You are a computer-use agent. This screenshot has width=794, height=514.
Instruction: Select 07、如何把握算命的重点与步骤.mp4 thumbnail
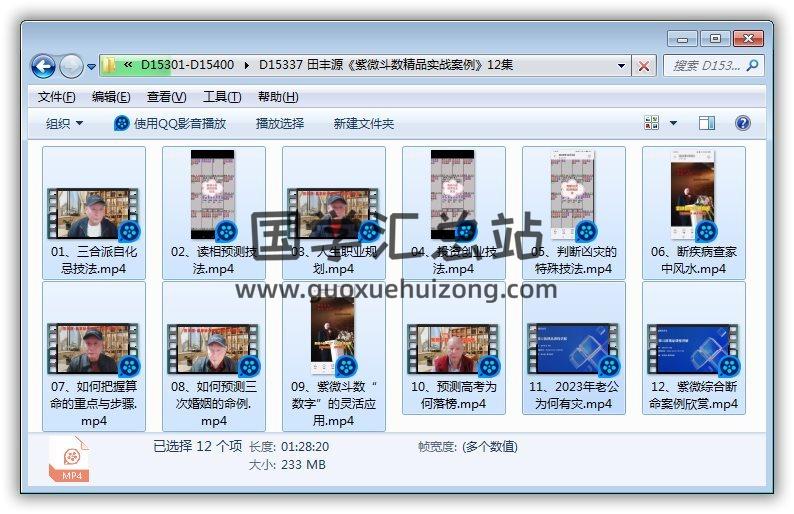[93, 349]
